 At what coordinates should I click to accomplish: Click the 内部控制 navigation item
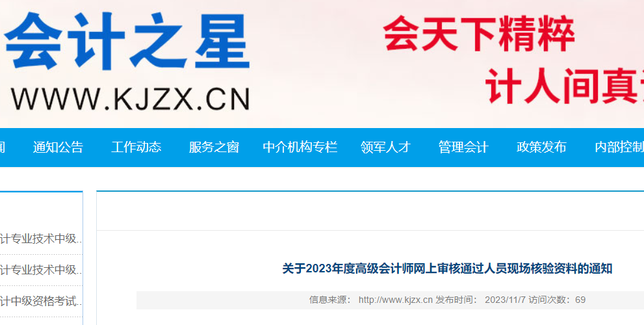coord(619,147)
